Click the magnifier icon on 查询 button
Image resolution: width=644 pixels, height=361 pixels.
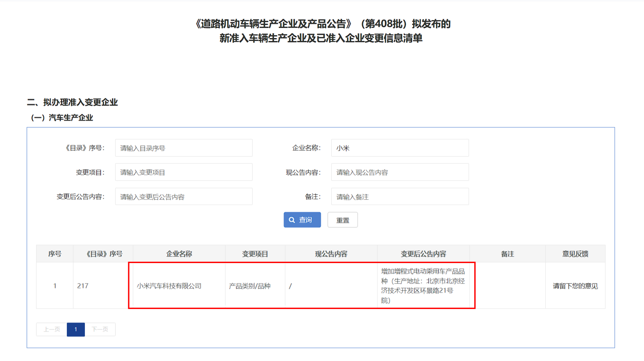pyautogui.click(x=292, y=220)
